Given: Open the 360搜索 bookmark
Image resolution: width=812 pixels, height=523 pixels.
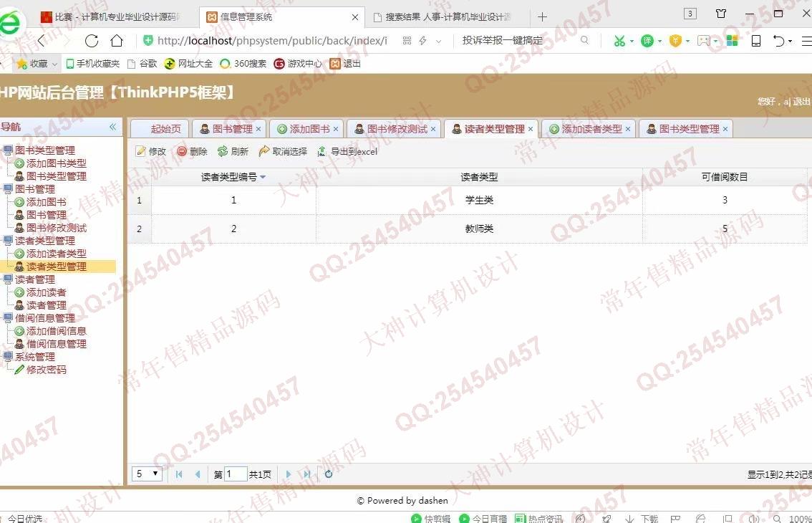Looking at the screenshot, I should click(242, 64).
